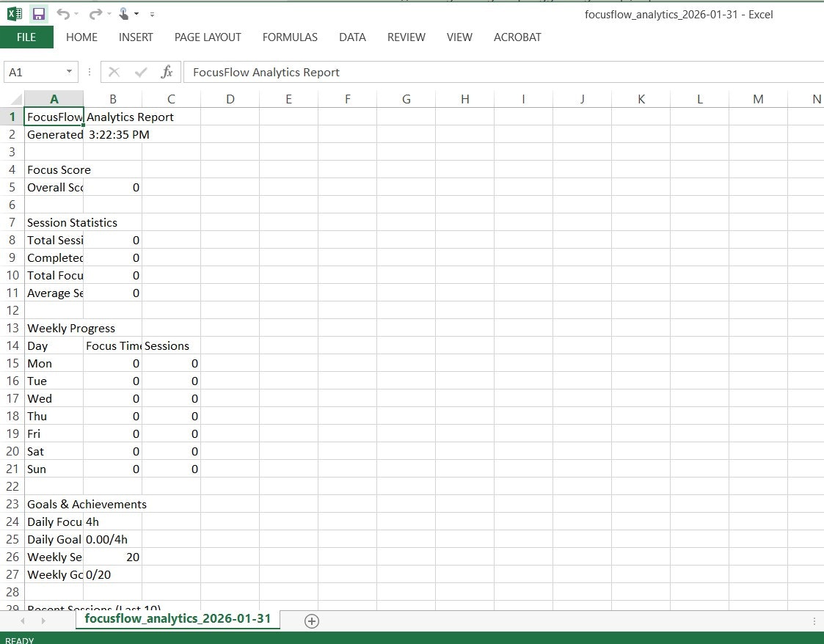Click the 'Mon' day cell
Image resolution: width=824 pixels, height=644 pixels.
[x=54, y=364]
